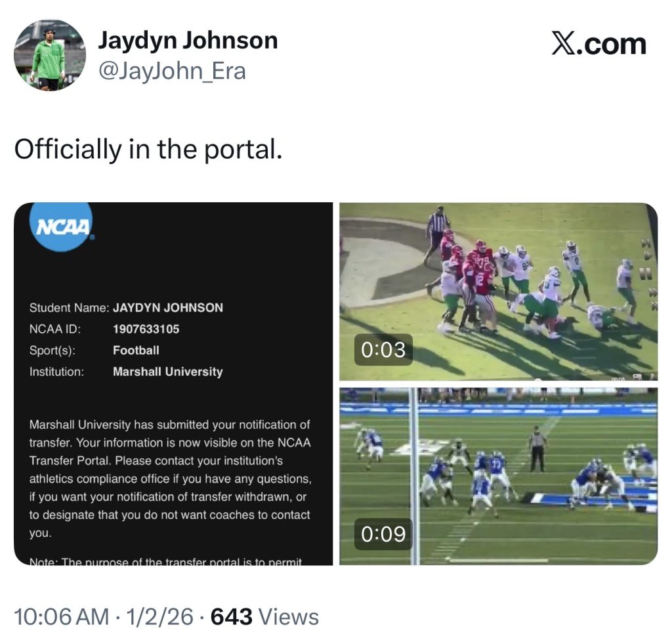Click the 10:06 AM tweet timestamp
The width and height of the screenshot is (672, 644).
(x=61, y=616)
